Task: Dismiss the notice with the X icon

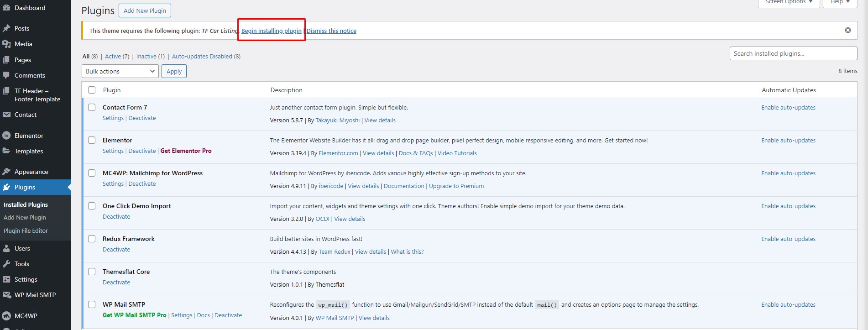Action: point(848,30)
